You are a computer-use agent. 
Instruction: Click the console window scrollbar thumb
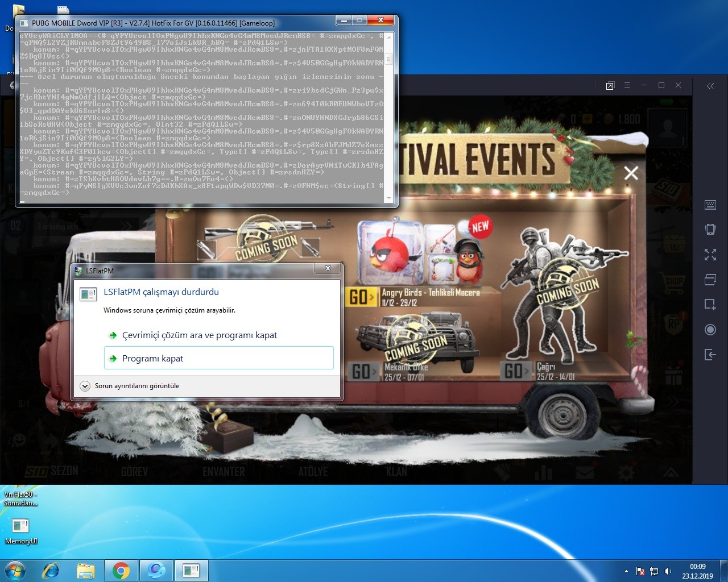click(389, 59)
